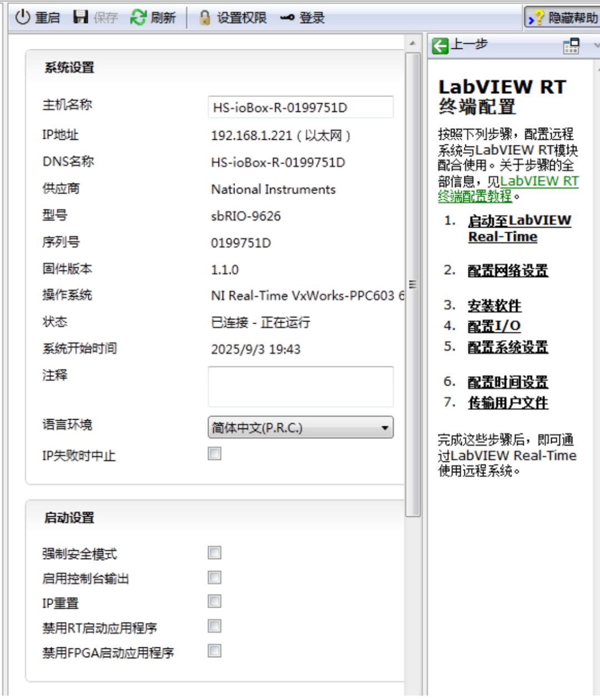Click the settings pane scrollbar thumb
Screen dimensions: 600x700
pos(413,285)
